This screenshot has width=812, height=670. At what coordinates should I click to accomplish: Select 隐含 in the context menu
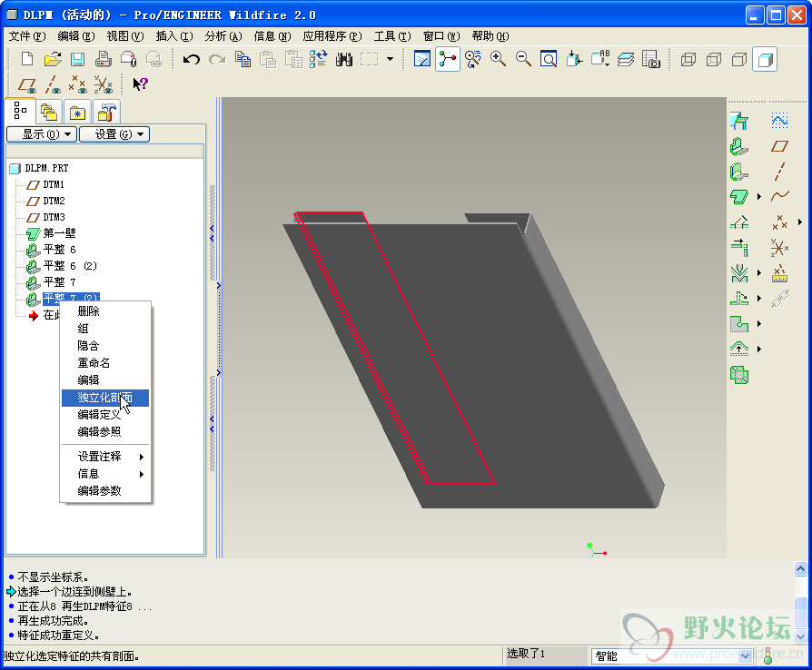click(x=105, y=345)
